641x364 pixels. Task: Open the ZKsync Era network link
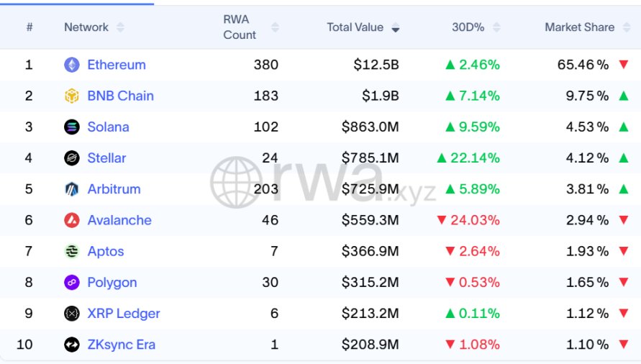point(121,345)
